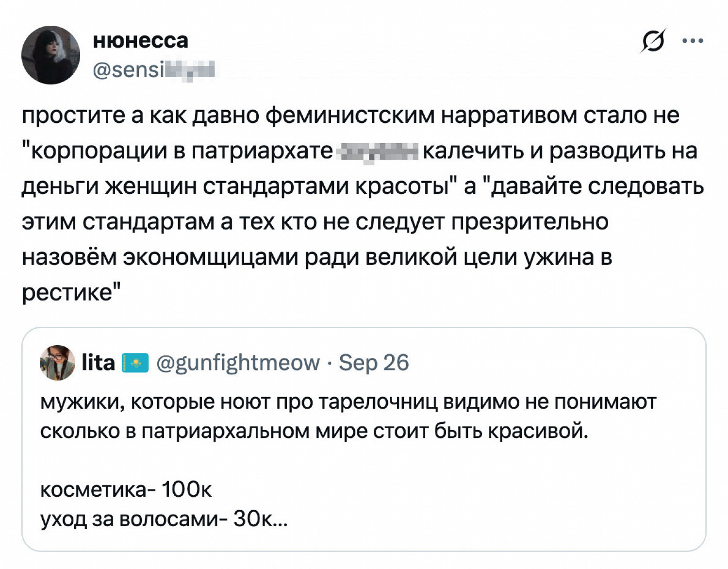728x569 pixels.
Task: Click the quoted text starting with мужики
Action: point(347,402)
